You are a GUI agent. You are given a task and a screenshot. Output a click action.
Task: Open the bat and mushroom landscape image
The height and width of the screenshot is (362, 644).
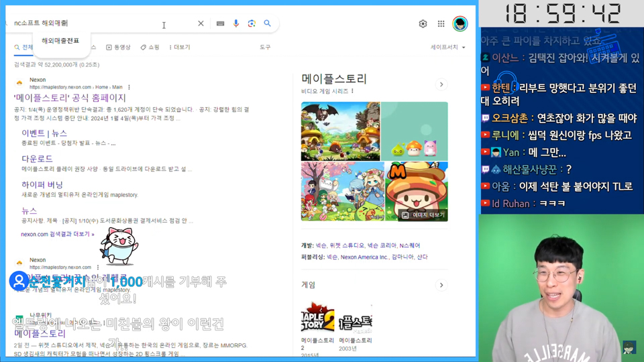click(341, 131)
